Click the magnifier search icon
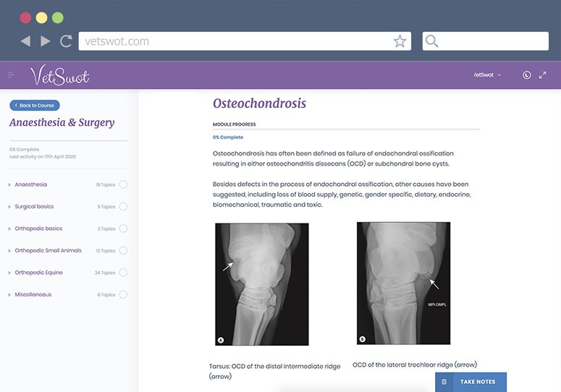This screenshot has height=392, width=561. (432, 41)
